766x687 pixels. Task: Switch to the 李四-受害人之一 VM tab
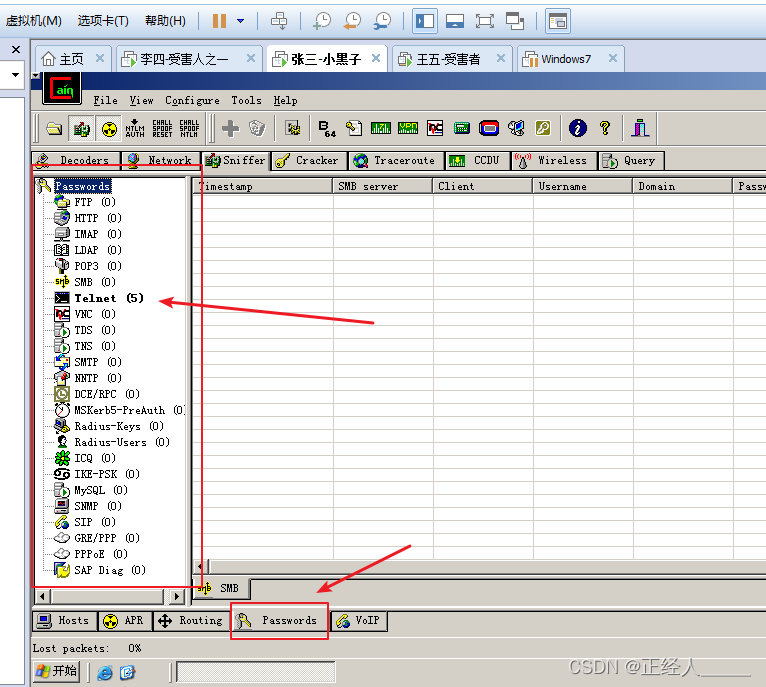[x=189, y=59]
